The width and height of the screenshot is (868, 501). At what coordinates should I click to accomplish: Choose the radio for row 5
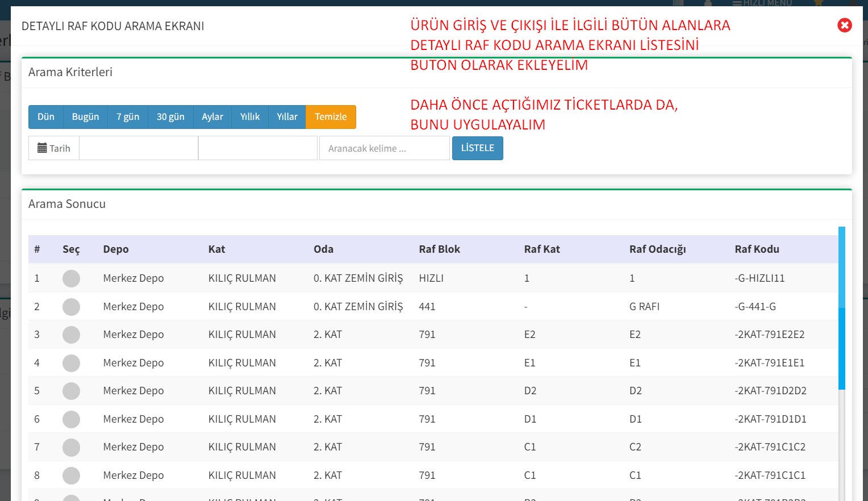(71, 391)
